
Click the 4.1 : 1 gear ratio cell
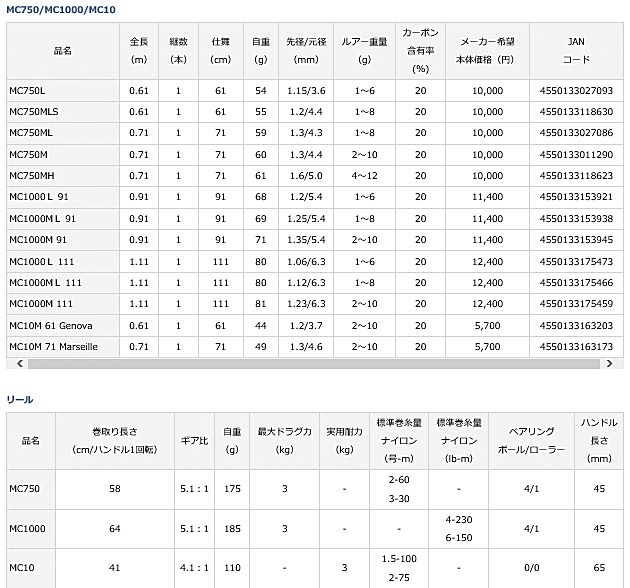coord(194,568)
